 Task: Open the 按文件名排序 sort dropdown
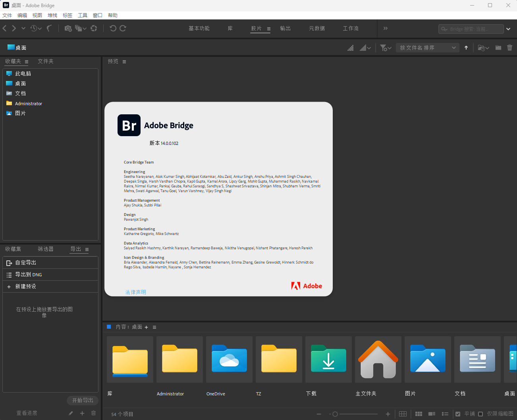[x=428, y=48]
